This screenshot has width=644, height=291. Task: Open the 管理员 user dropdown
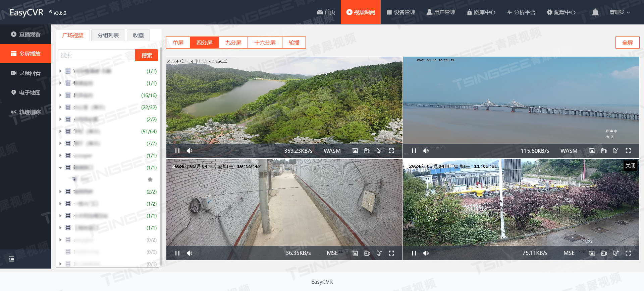(x=620, y=12)
